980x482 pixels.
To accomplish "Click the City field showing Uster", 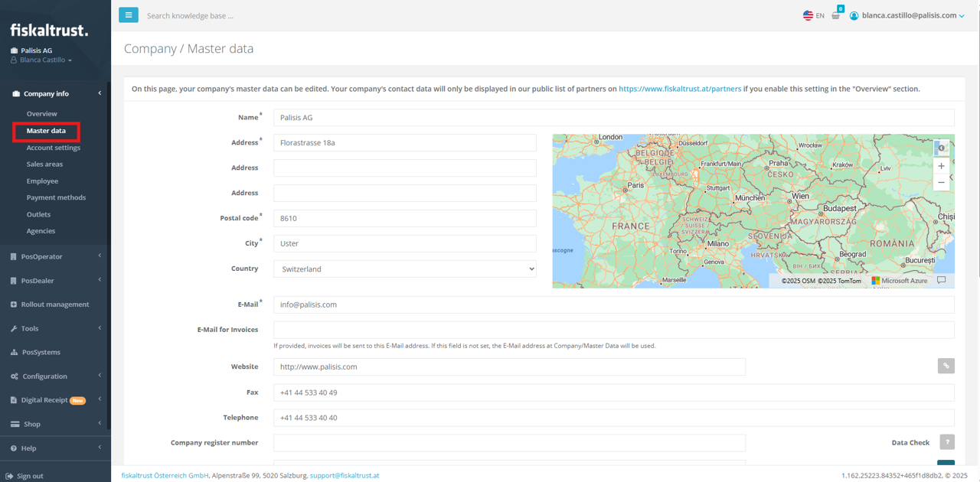I will pos(405,243).
